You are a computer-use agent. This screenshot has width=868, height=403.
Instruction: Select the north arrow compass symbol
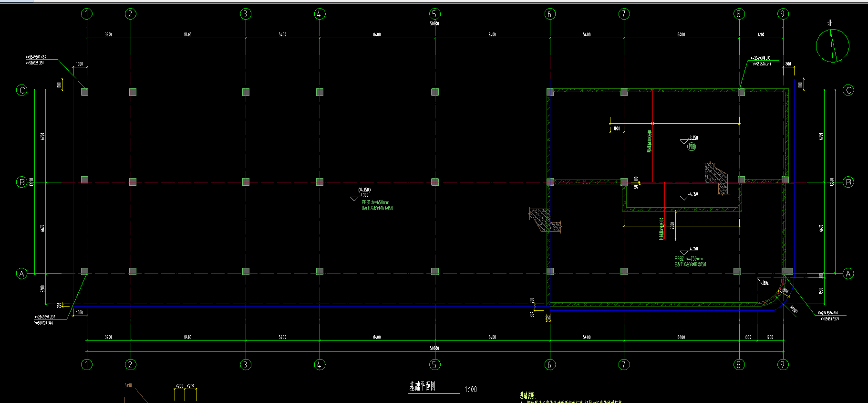point(833,46)
